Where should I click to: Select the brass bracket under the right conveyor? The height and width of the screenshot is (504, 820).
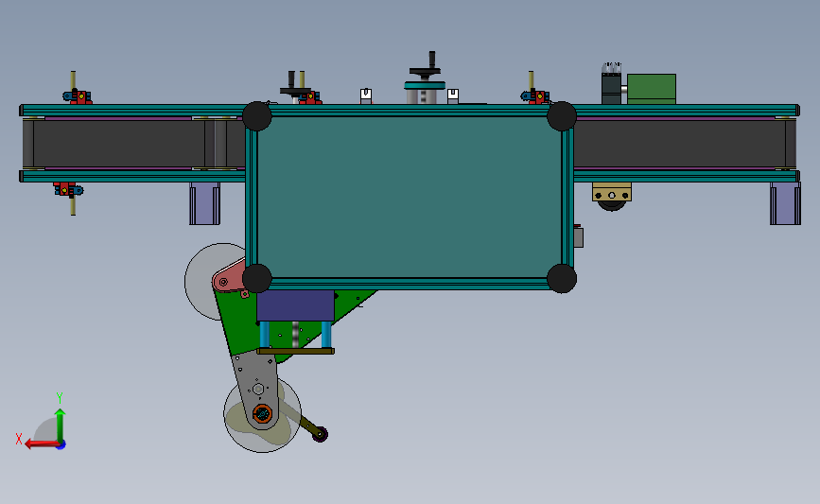(x=611, y=192)
